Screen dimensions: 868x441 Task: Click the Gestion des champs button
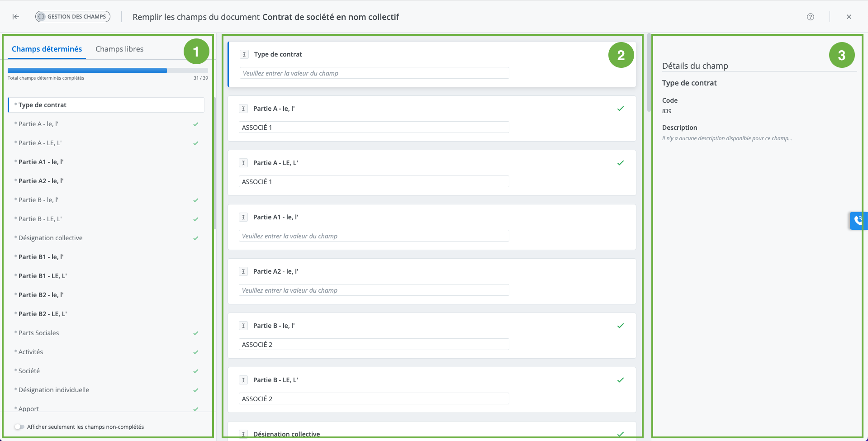[73, 17]
